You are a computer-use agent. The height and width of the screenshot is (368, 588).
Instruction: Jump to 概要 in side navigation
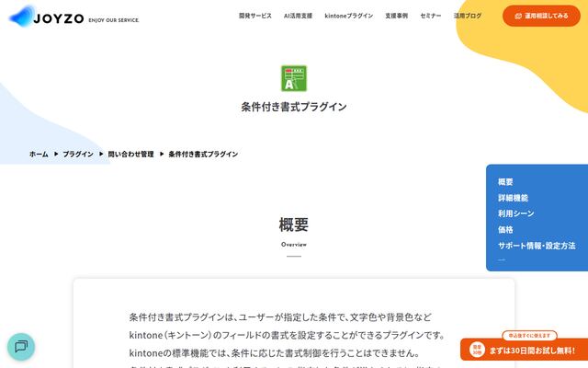(505, 182)
